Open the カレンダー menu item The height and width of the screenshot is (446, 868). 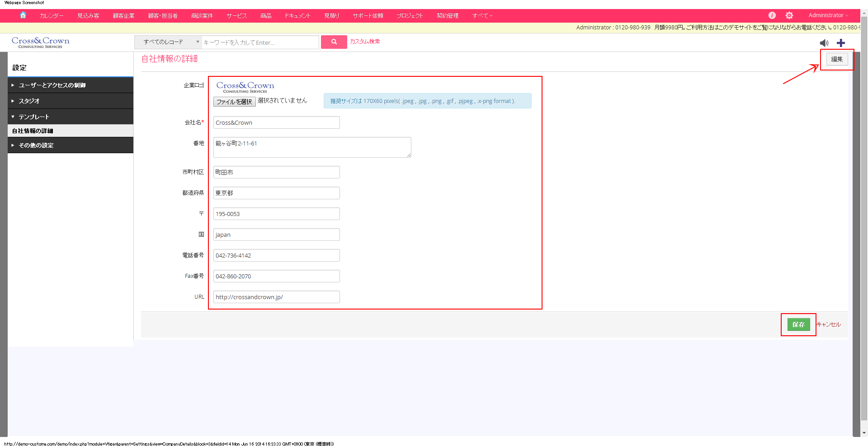52,16
